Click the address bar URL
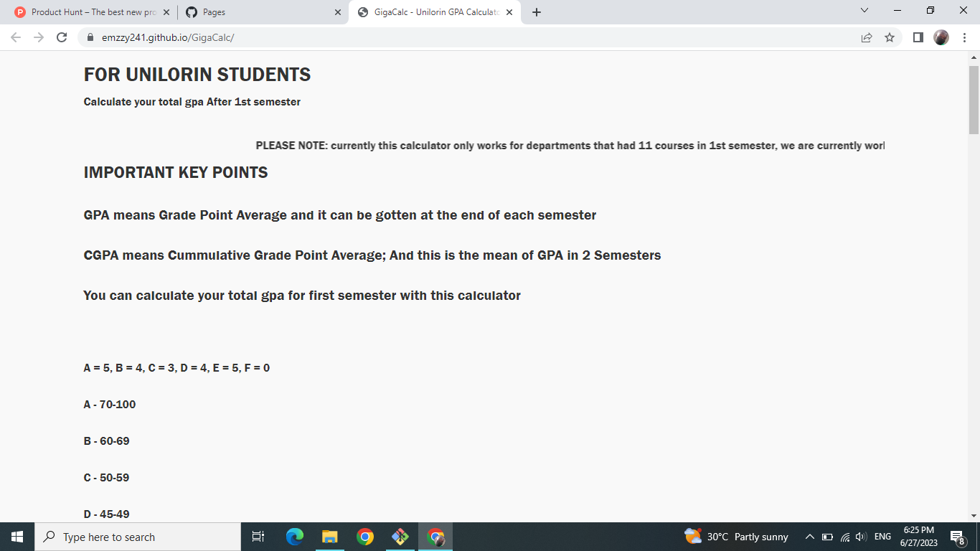 pos(168,37)
